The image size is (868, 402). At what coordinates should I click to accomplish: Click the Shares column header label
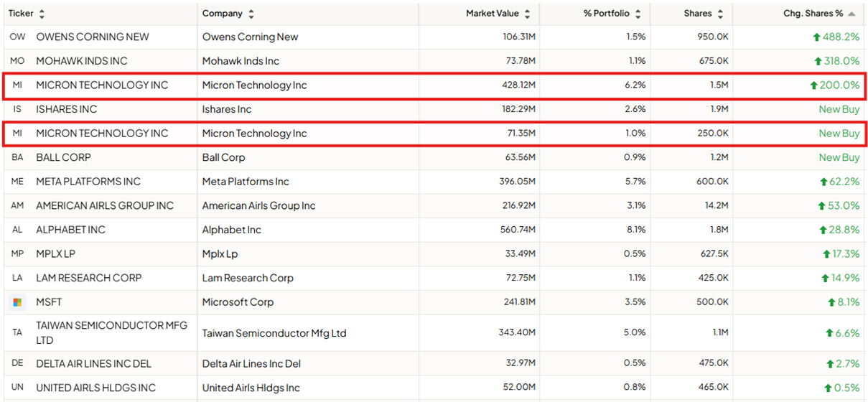pyautogui.click(x=698, y=14)
